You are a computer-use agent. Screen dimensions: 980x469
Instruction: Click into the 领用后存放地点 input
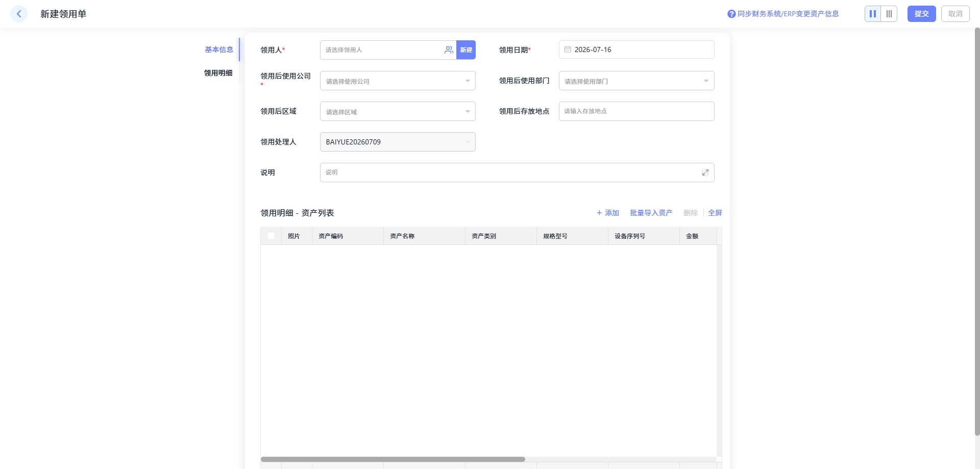pyautogui.click(x=636, y=111)
